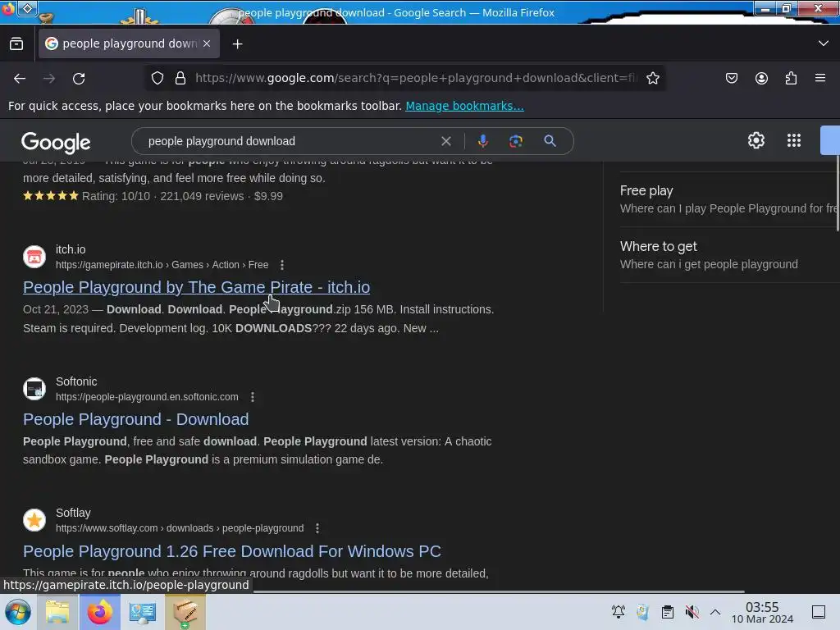Click the Softlay breadcrumb URL text
The width and height of the screenshot is (840, 630).
[x=180, y=528]
